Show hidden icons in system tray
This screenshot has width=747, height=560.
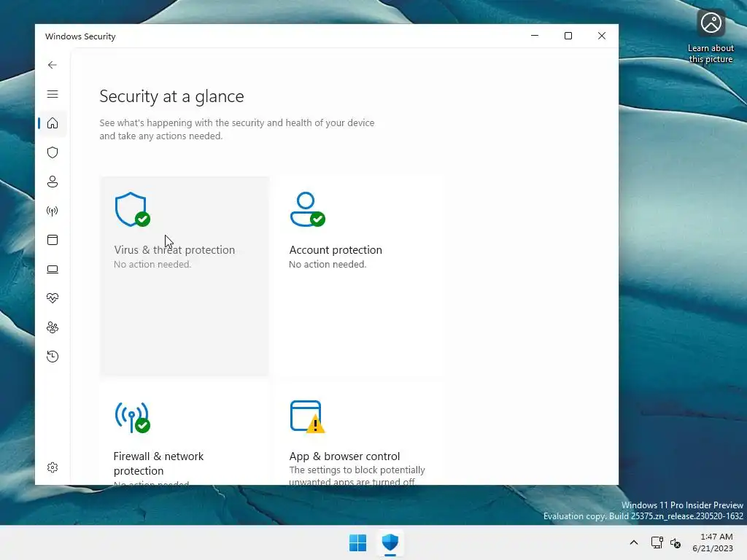(634, 542)
